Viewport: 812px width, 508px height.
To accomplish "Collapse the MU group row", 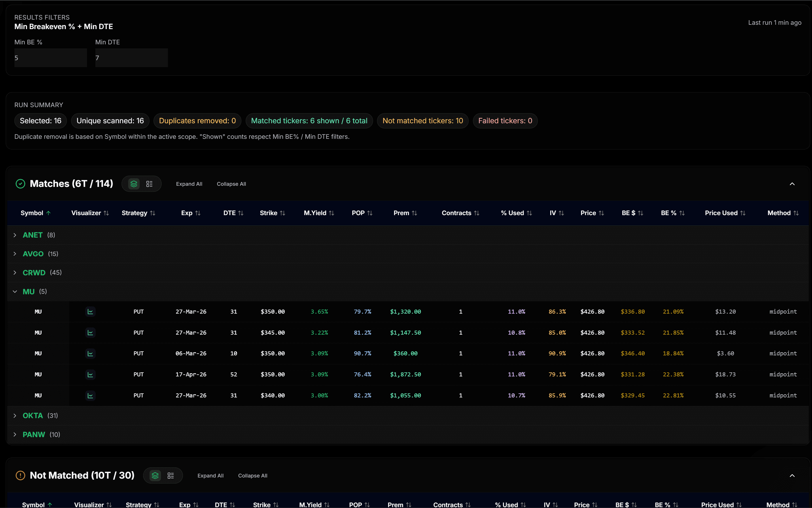I will [408, 291].
